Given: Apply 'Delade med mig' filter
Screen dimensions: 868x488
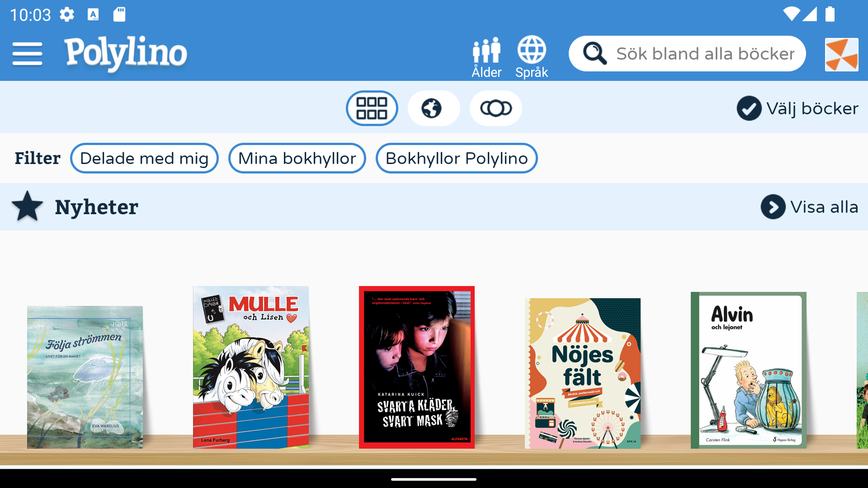Looking at the screenshot, I should [144, 158].
